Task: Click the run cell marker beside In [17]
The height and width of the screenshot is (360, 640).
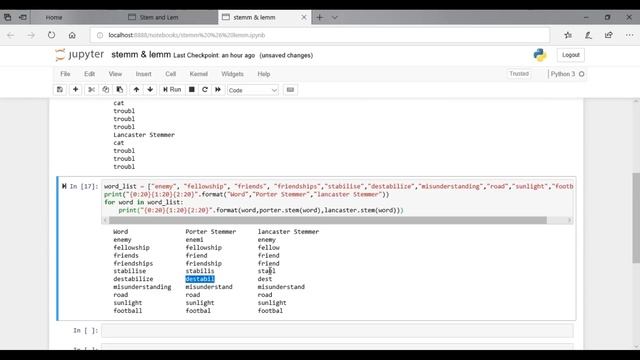Action: 64,186
